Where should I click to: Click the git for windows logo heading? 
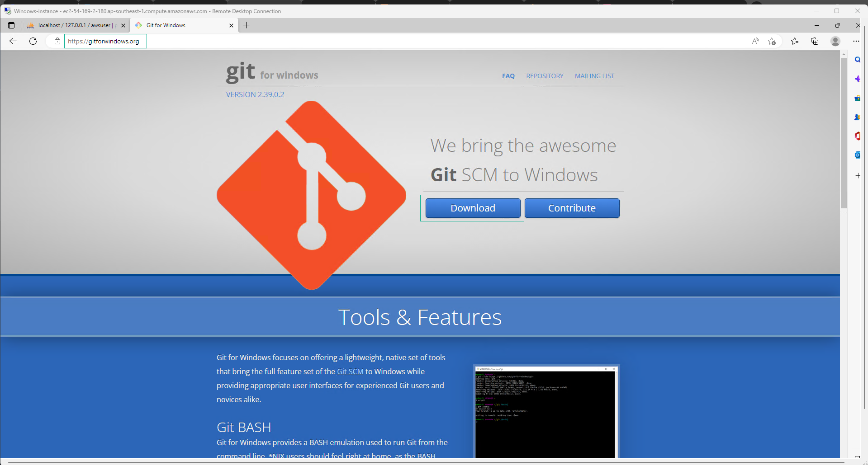click(272, 72)
